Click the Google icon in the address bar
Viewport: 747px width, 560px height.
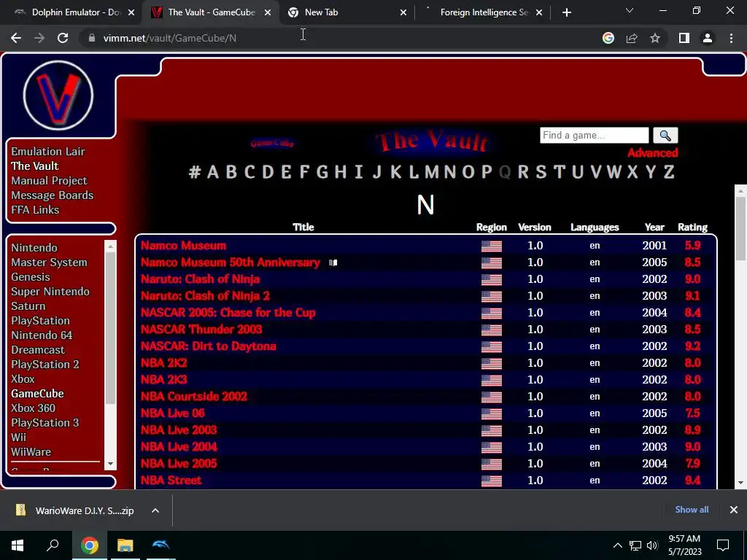click(x=608, y=38)
